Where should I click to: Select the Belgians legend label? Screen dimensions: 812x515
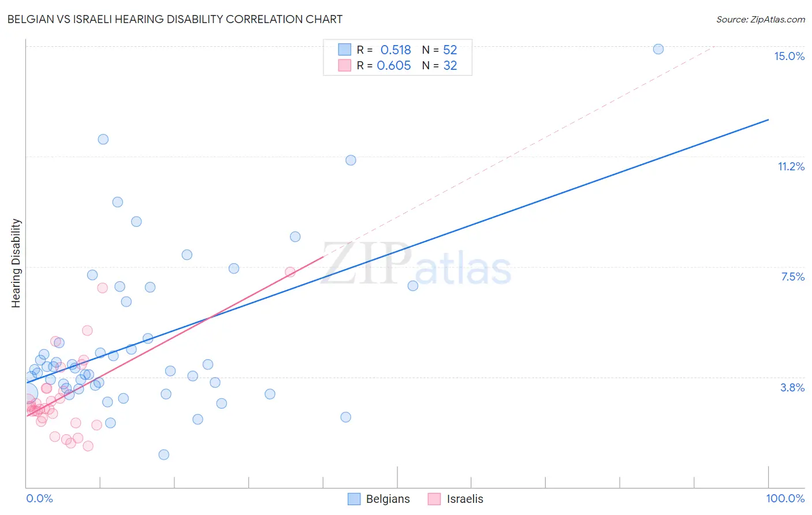(x=388, y=499)
